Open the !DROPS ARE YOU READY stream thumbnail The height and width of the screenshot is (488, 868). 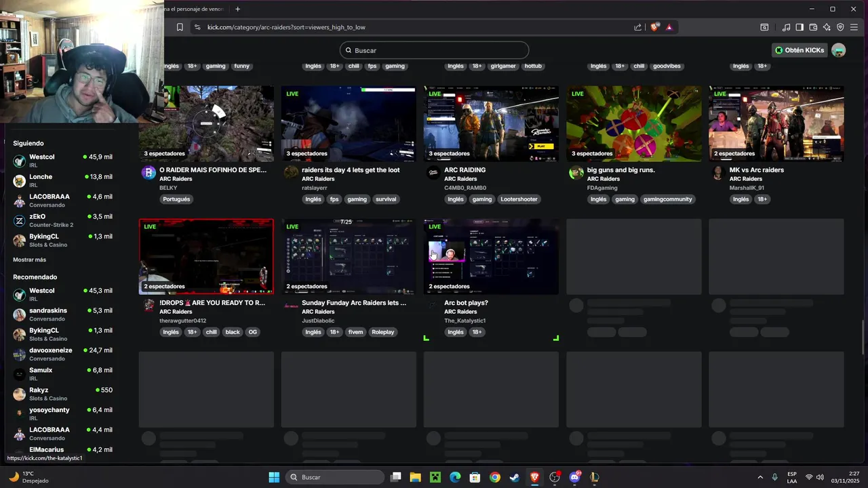(x=206, y=256)
